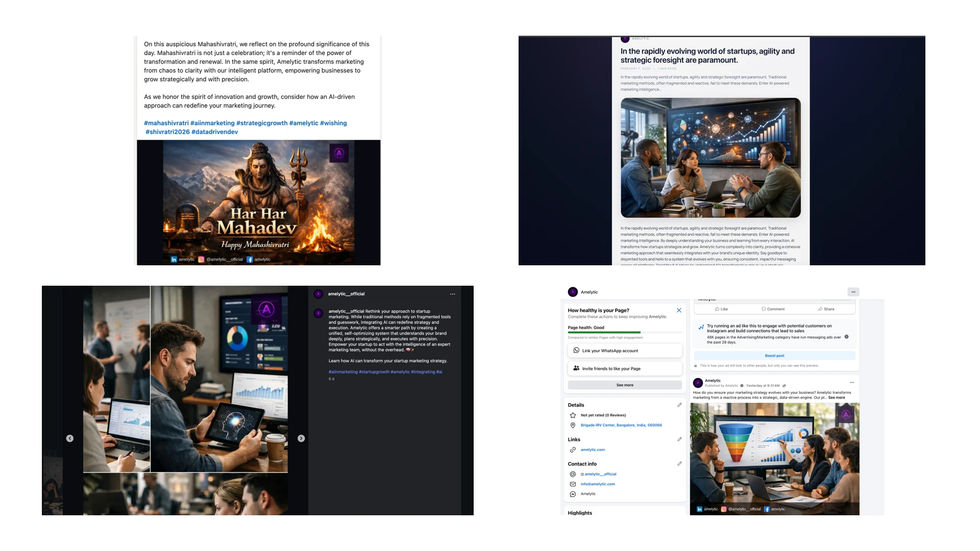Open the top-right Facebook page more-options menu
Image resolution: width=980 pixels, height=551 pixels.
point(853,292)
